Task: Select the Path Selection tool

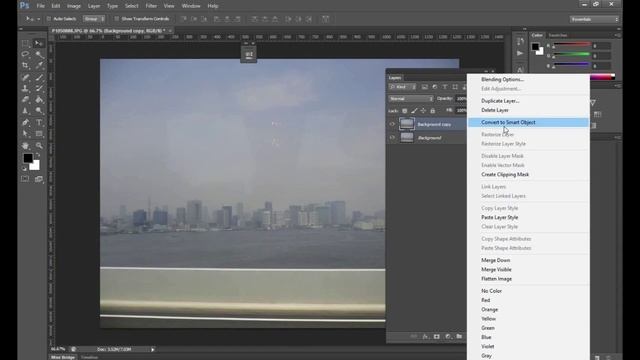Action: coord(25,133)
